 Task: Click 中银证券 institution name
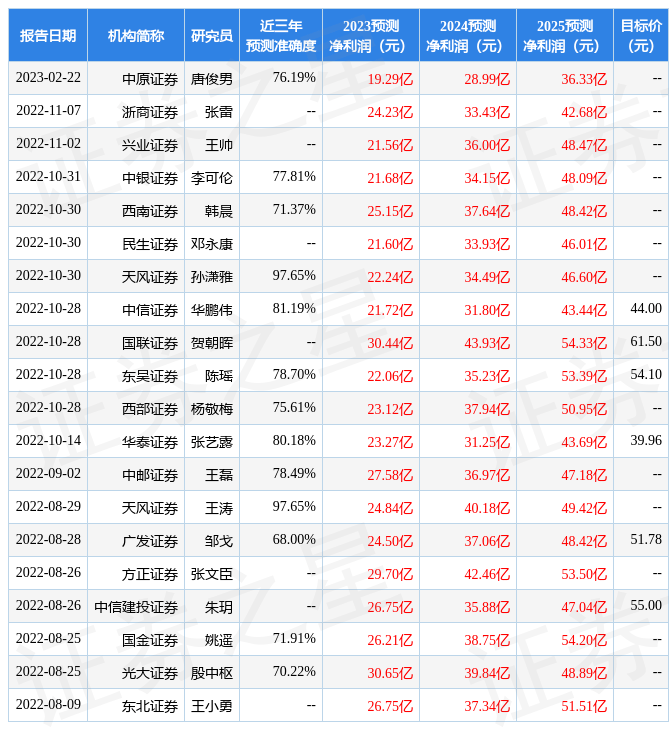pos(150,178)
